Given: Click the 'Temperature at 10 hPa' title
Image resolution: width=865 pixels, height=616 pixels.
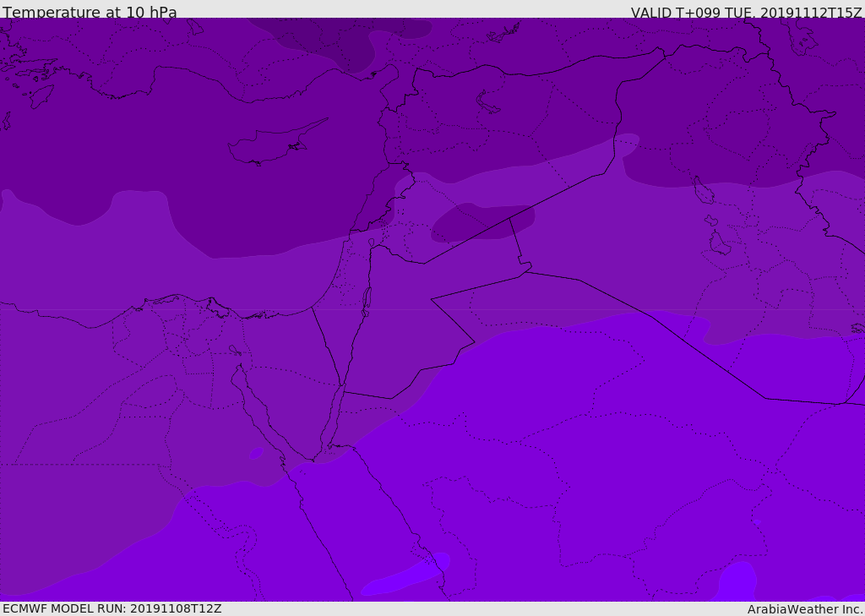Looking at the screenshot, I should pyautogui.click(x=90, y=12).
